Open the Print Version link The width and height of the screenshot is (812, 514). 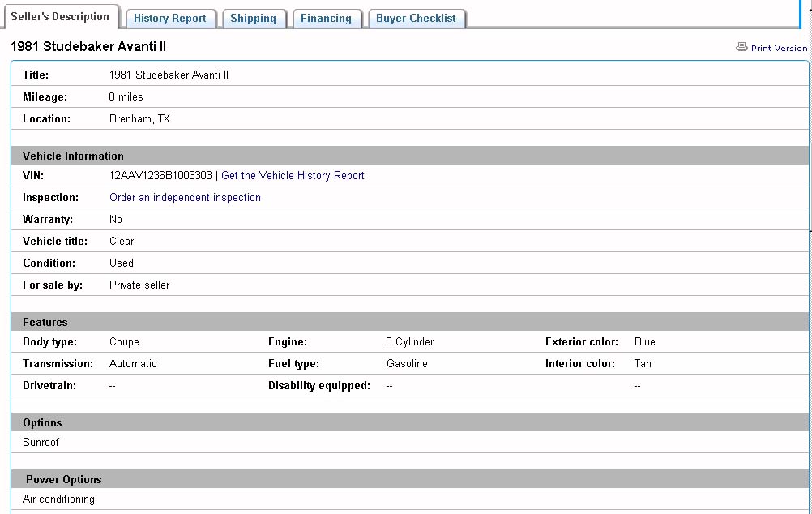click(x=779, y=49)
